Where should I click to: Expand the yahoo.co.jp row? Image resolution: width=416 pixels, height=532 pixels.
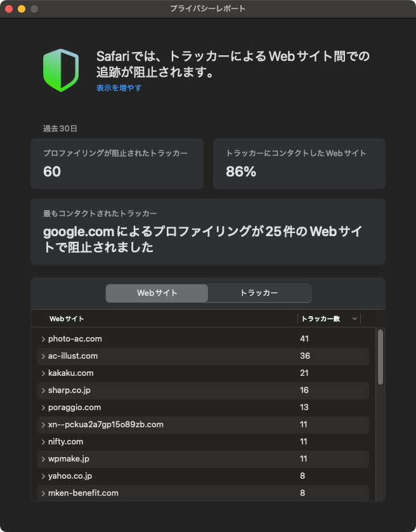click(43, 476)
